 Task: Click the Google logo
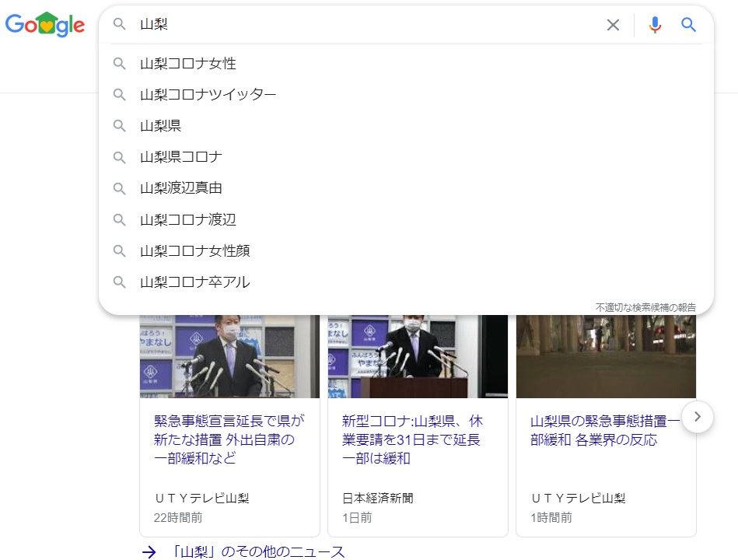pos(44,24)
